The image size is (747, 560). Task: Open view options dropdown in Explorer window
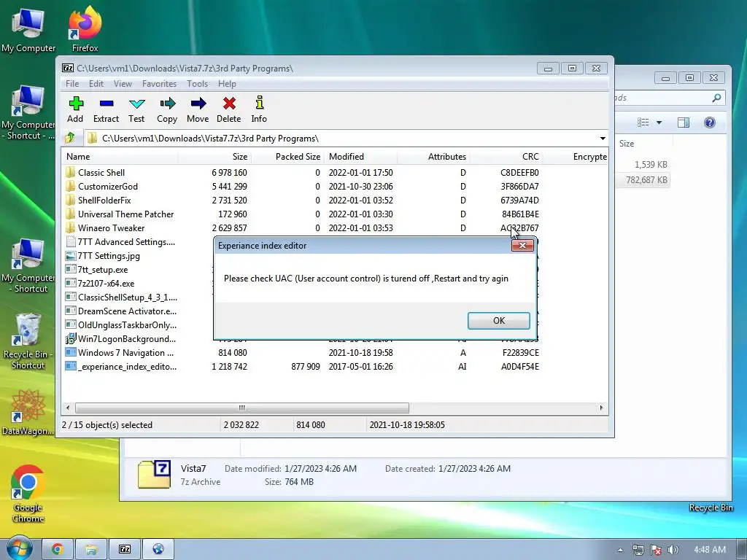click(x=659, y=122)
